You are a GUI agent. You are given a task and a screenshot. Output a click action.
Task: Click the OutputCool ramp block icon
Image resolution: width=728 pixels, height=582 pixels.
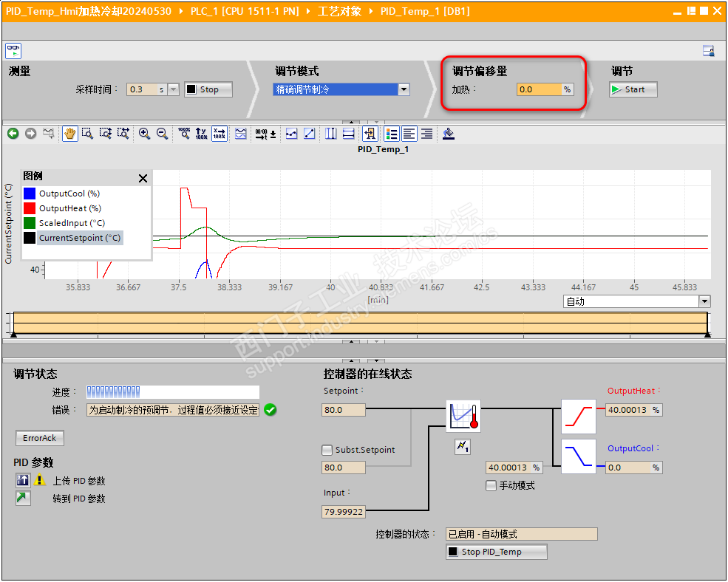579,456
